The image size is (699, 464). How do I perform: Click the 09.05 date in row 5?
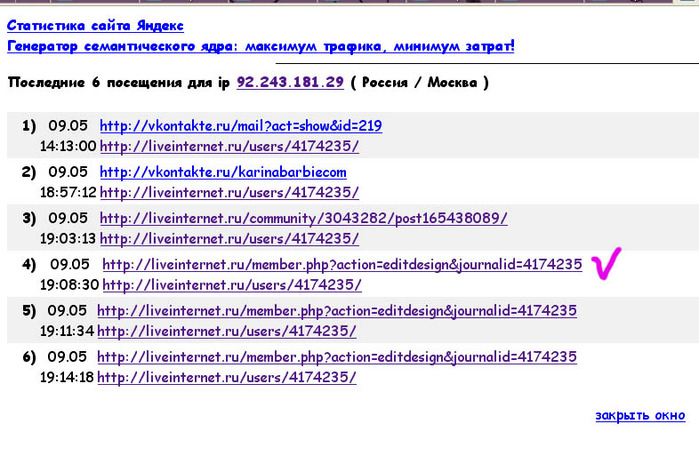point(67,311)
